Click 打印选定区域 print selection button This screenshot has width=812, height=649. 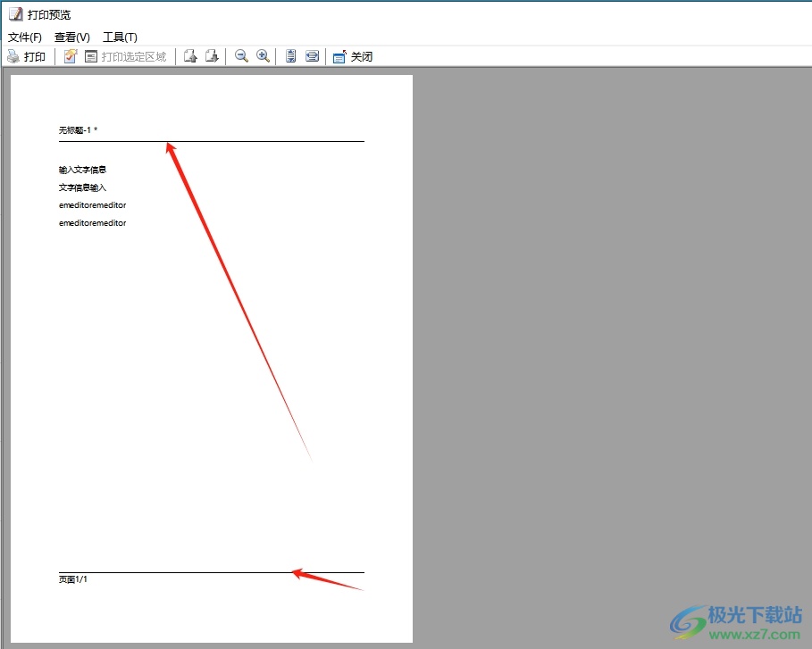[x=126, y=56]
